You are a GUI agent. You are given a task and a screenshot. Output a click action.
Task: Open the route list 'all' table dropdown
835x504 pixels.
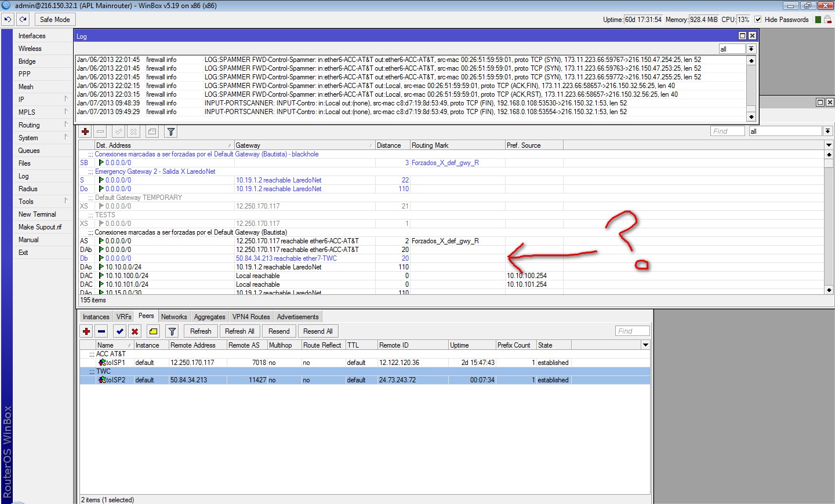pos(785,132)
